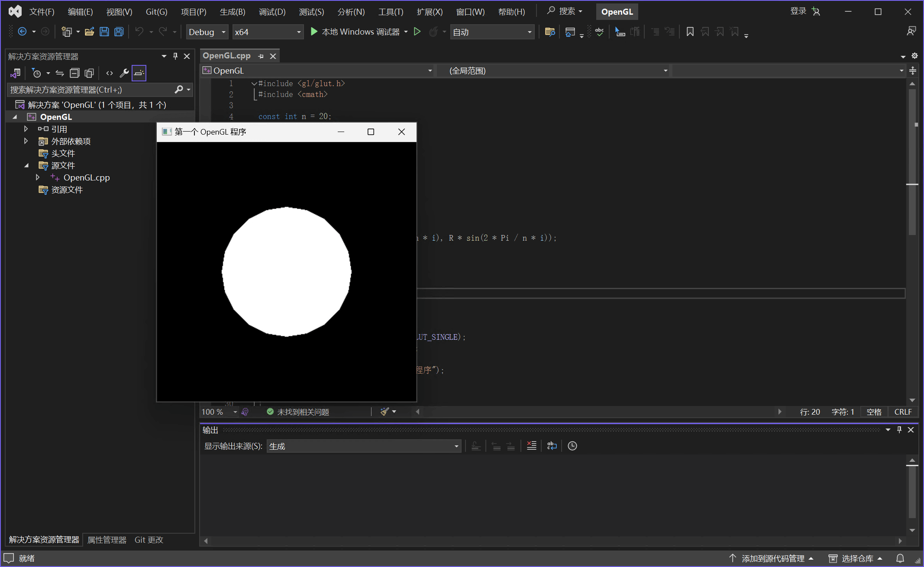This screenshot has width=924, height=567.
Task: Click the cursor-and-line toolbar icon
Action: (x=620, y=32)
